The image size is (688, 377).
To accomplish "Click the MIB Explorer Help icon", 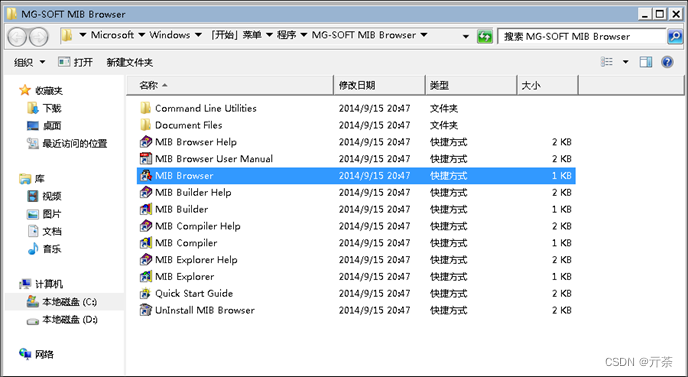I will (x=145, y=259).
